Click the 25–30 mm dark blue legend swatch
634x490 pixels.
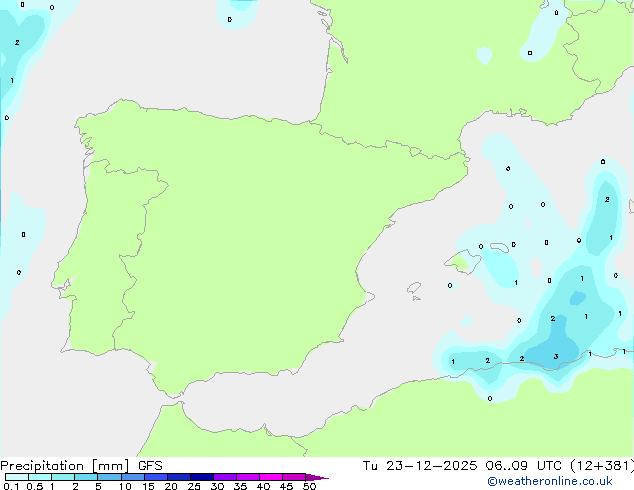click(x=202, y=477)
